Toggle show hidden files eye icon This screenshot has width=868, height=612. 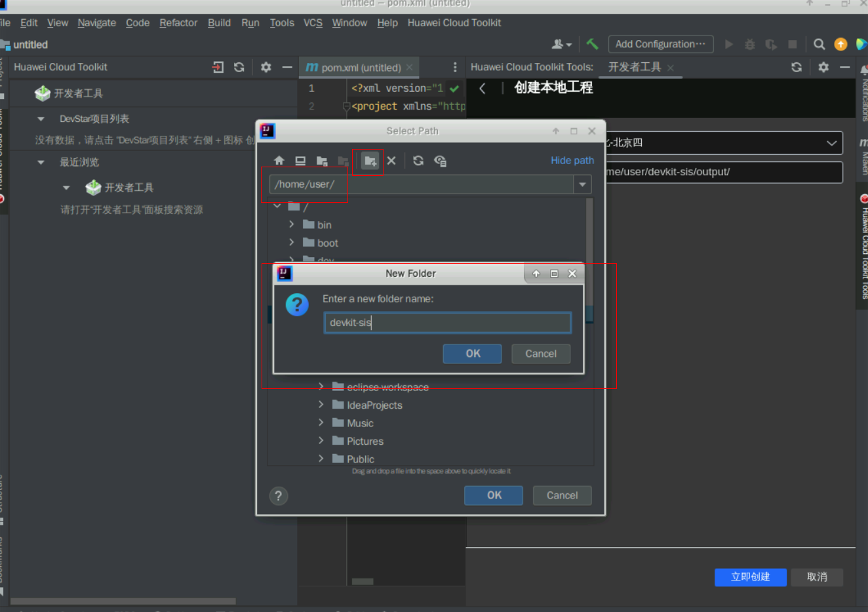pos(440,161)
